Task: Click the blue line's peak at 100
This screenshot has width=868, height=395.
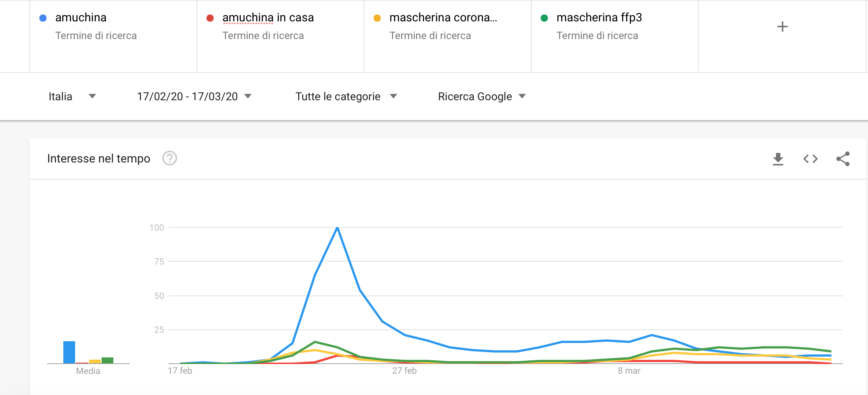Action: pyautogui.click(x=337, y=228)
